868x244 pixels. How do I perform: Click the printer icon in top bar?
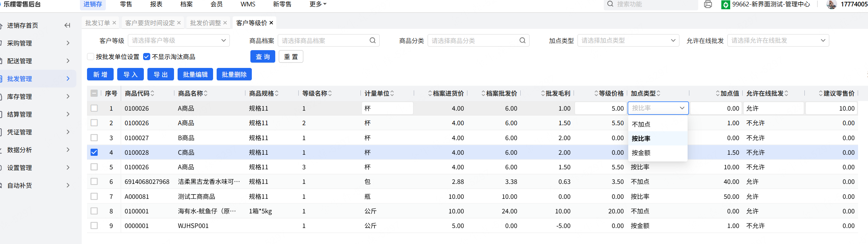point(708,4)
